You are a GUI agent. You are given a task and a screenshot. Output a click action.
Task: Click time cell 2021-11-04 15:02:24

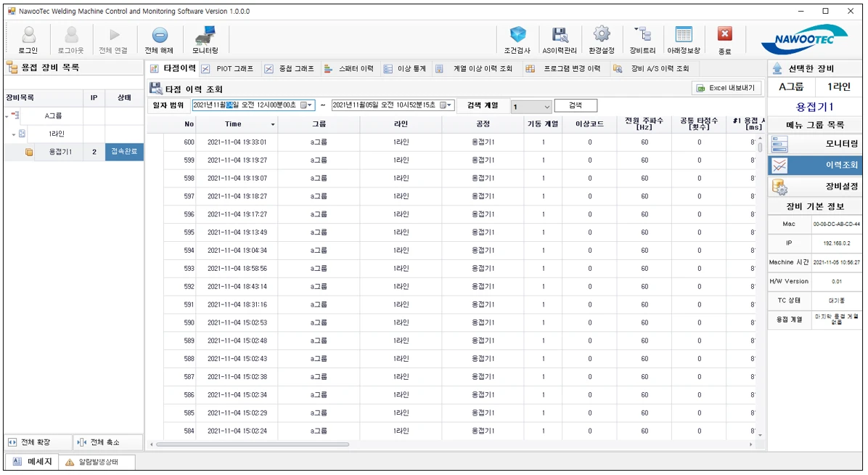tap(237, 431)
